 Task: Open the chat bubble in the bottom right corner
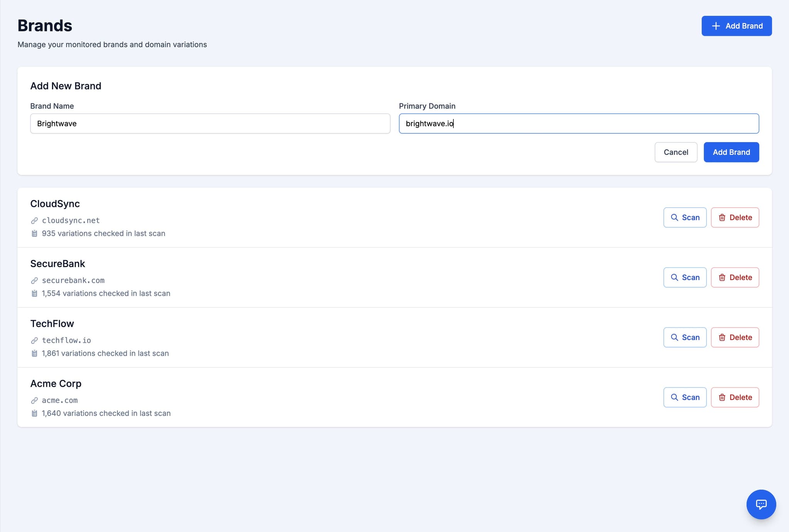tap(761, 505)
